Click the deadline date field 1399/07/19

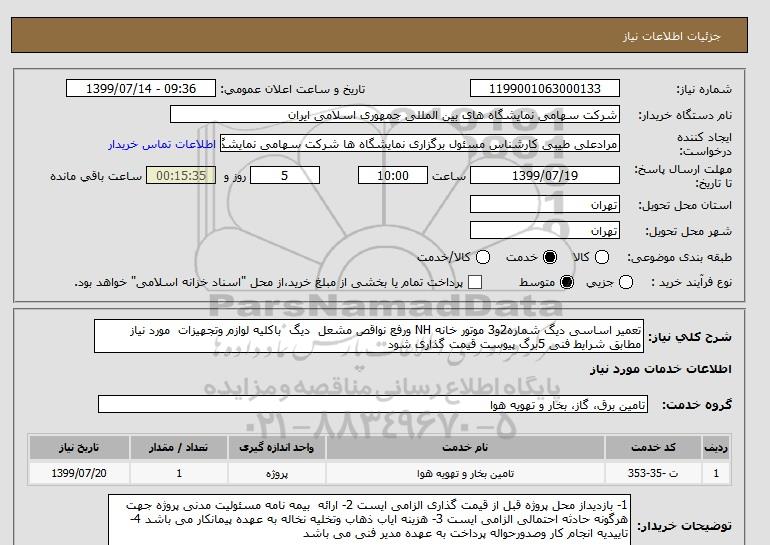(x=545, y=176)
